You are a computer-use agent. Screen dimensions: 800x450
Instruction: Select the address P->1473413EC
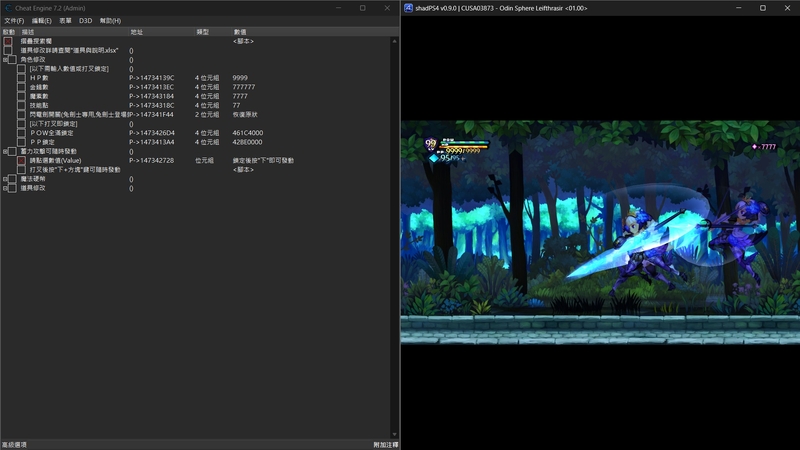pyautogui.click(x=152, y=87)
